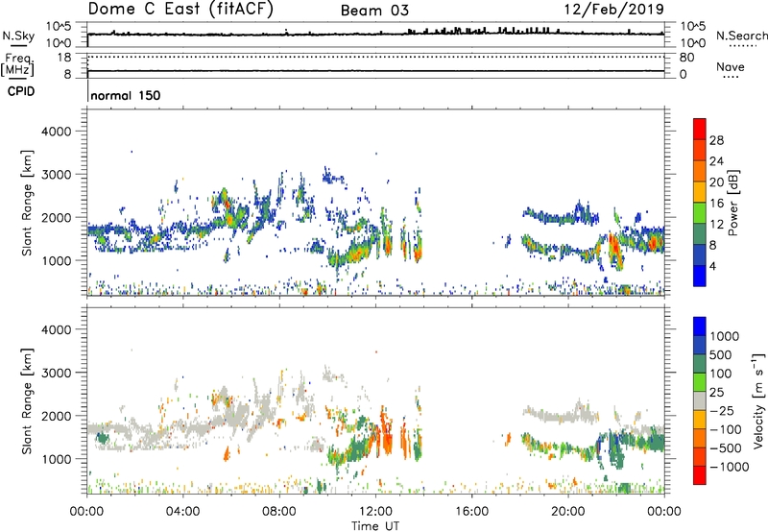Click the '20:00' time tick label
Viewport: 768px width, 532px height.
point(567,512)
